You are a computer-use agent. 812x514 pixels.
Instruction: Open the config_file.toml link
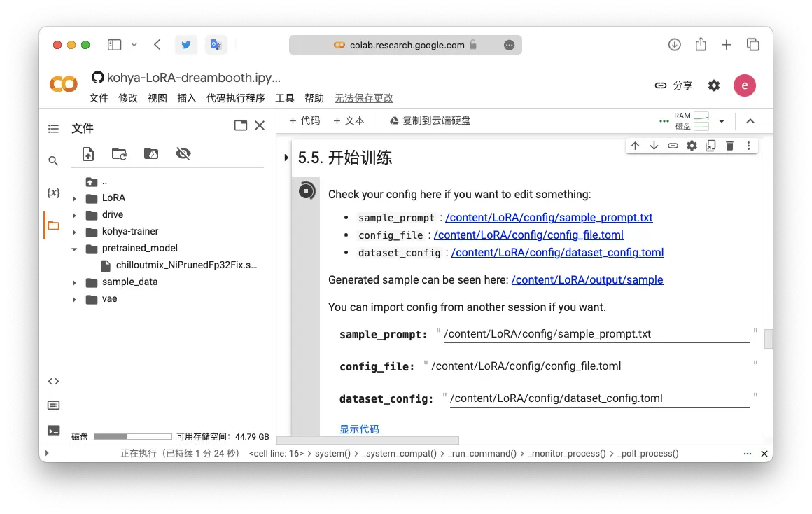click(528, 235)
